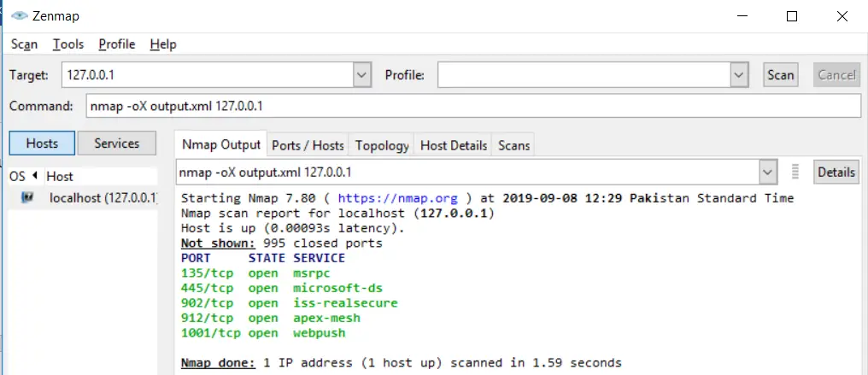This screenshot has height=375, width=868.
Task: Click the output options grip icon beside Details
Action: coord(795,172)
